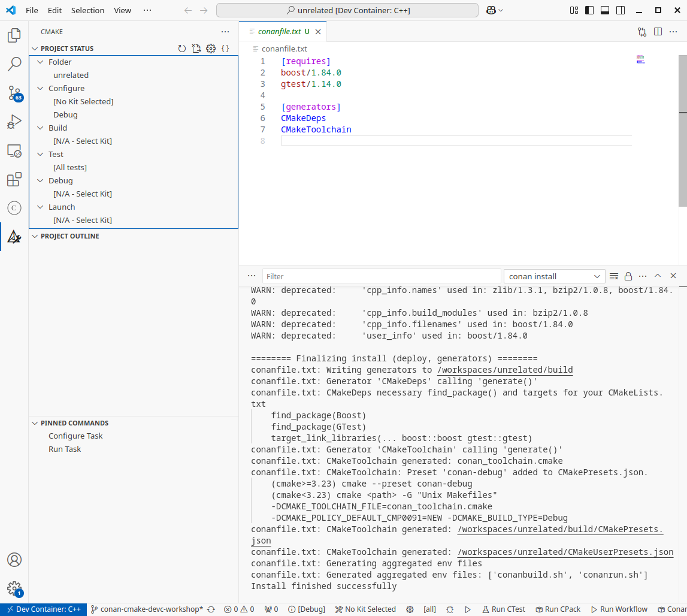
Task: Click the CMake settings gear in Project Status
Action: pyautogui.click(x=211, y=49)
